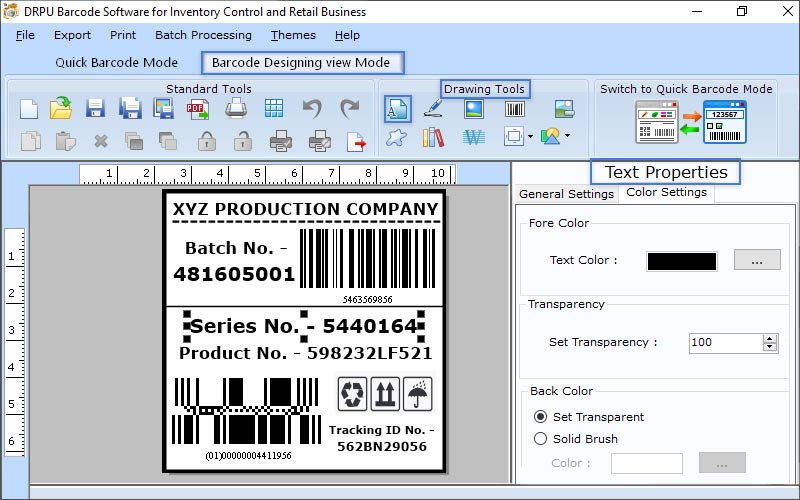Select the XYZ PRODUCTION COMPANY heading text
800x500 pixels.
click(x=305, y=209)
